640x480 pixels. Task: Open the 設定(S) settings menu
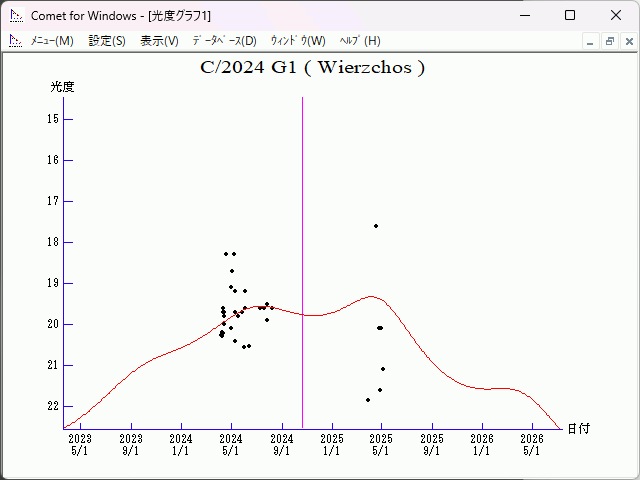coord(107,41)
